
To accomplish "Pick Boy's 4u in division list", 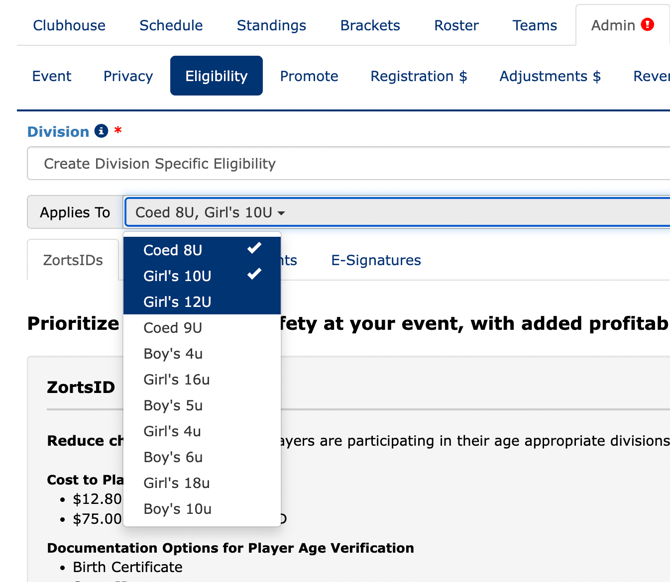I will [173, 354].
